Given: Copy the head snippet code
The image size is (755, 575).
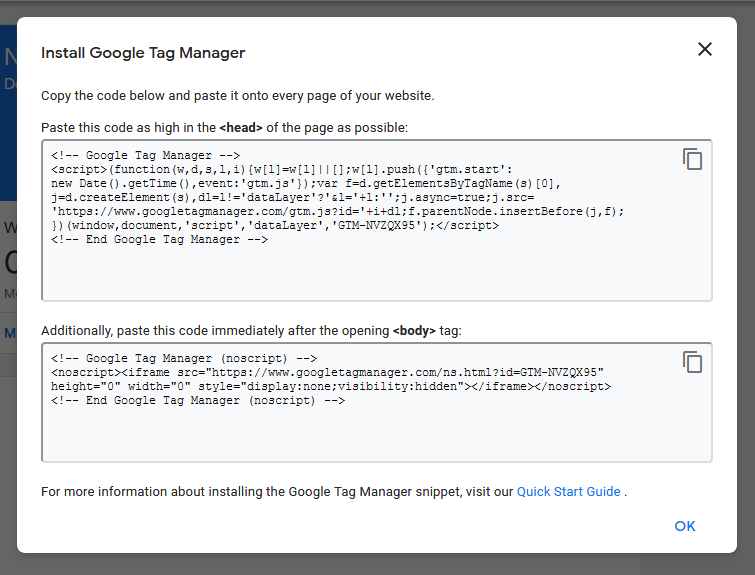Looking at the screenshot, I should point(692,159).
